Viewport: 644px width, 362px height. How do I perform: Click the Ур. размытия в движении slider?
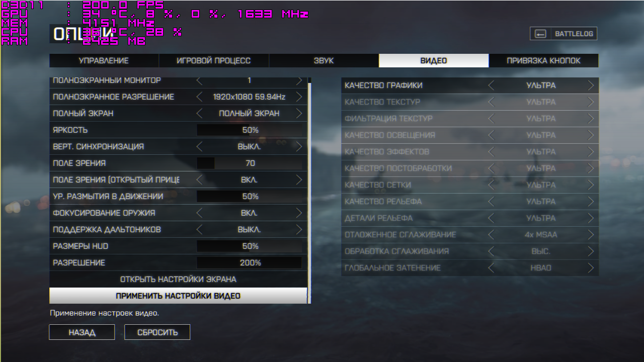coord(249,197)
